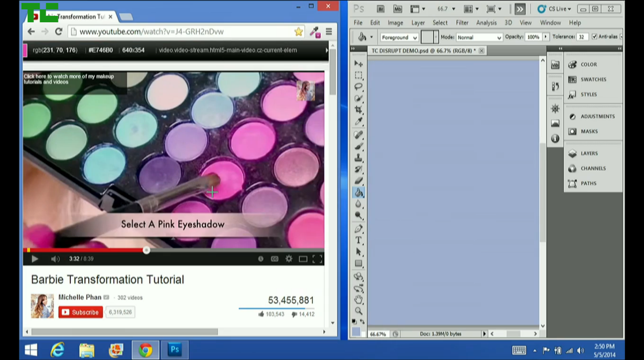644x360 pixels.
Task: Open the Photoshop File menu
Action: click(358, 23)
